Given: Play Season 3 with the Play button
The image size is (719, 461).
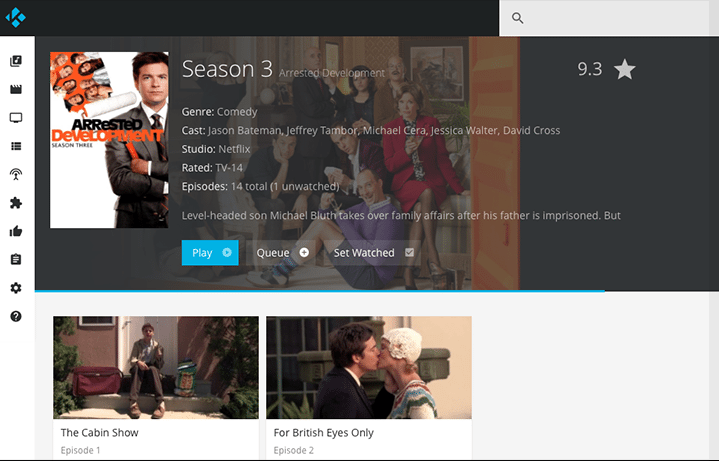Looking at the screenshot, I should 210,253.
